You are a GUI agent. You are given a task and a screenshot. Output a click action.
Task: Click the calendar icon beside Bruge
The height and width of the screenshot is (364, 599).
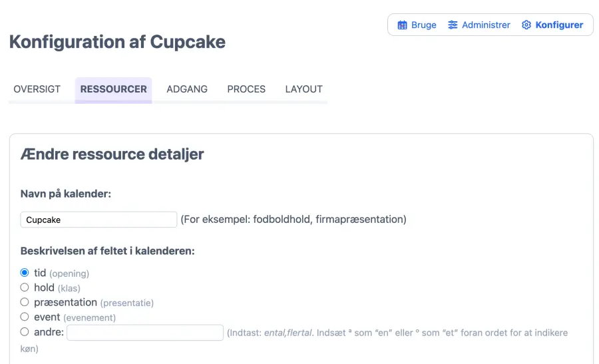(x=402, y=25)
